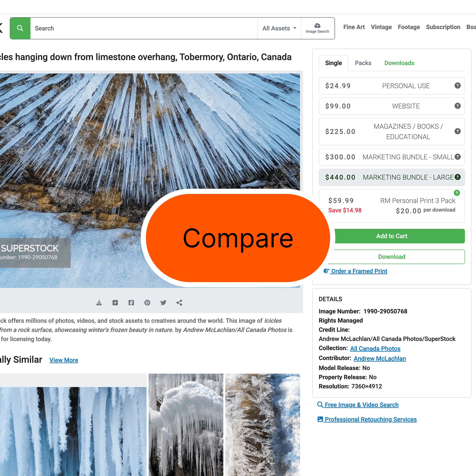Viewport: 476px width, 476px height.
Task: Share the image on Facebook
Action: pyautogui.click(x=131, y=303)
